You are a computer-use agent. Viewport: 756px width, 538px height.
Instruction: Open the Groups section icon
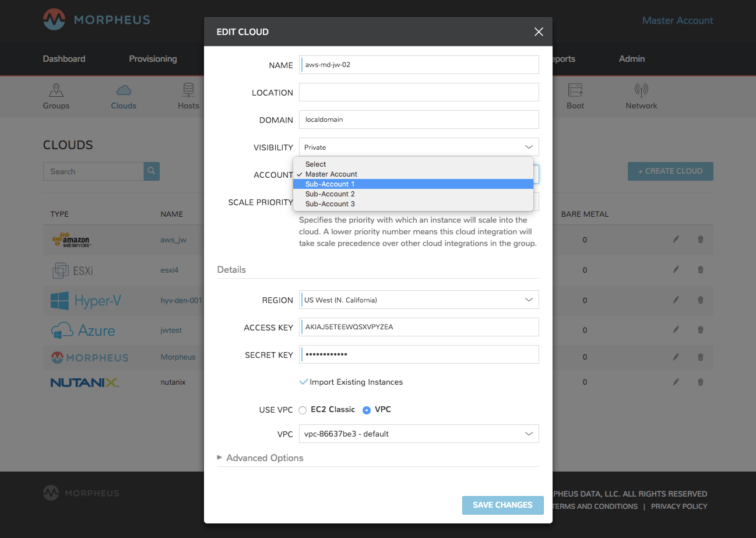56,91
